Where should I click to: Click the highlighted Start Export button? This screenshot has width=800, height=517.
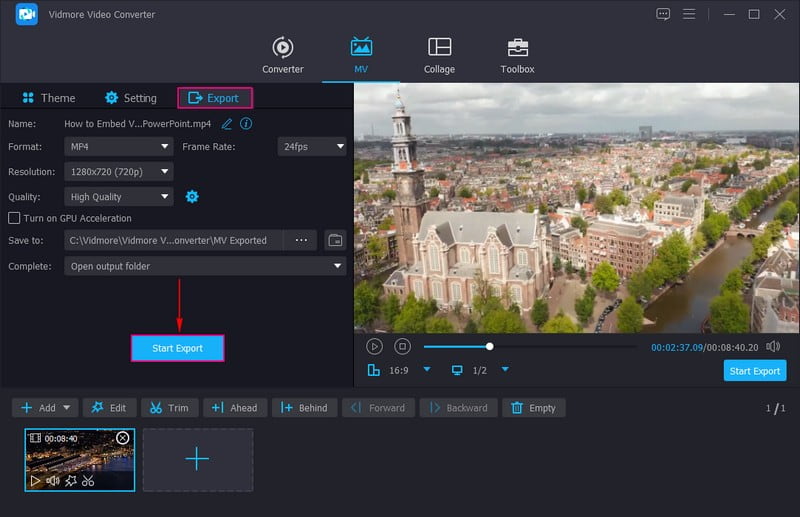(177, 348)
